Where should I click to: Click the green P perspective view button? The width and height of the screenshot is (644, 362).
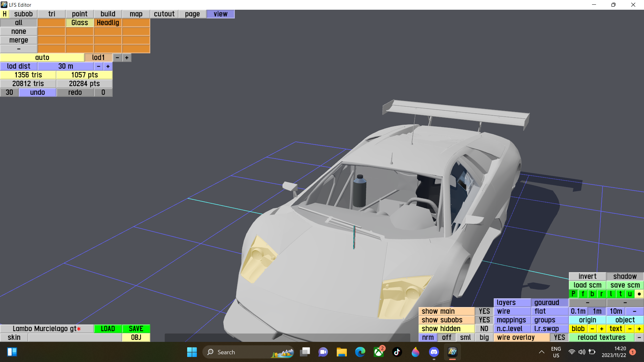point(573,294)
